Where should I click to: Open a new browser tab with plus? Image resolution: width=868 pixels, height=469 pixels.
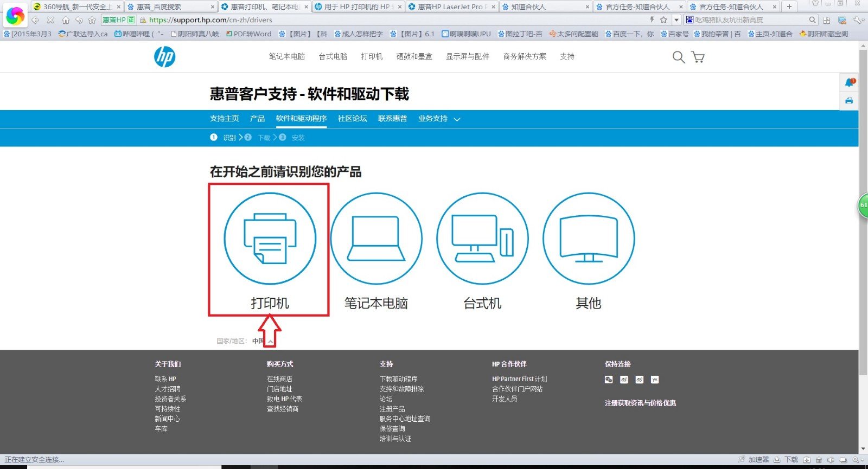pyautogui.click(x=789, y=7)
